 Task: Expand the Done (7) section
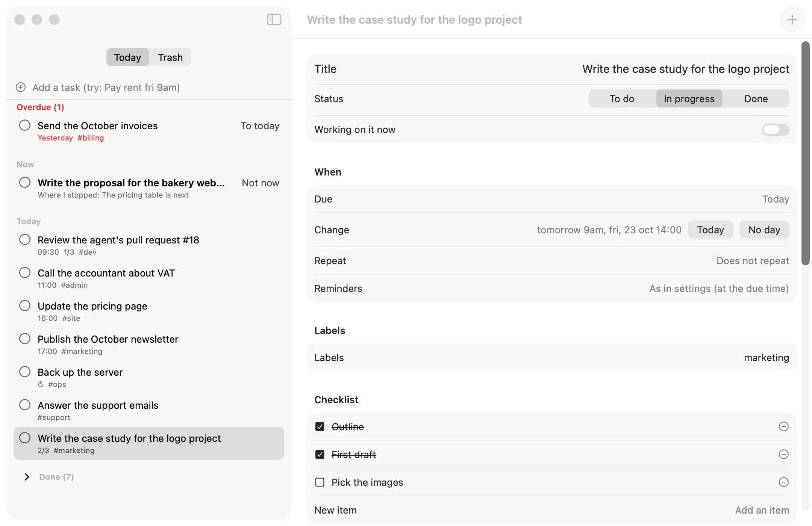coord(27,477)
